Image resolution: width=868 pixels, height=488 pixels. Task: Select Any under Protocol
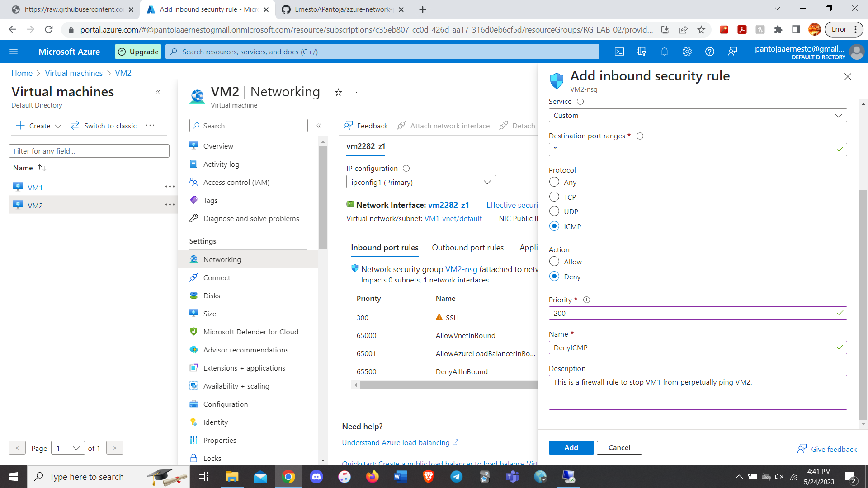pyautogui.click(x=554, y=182)
